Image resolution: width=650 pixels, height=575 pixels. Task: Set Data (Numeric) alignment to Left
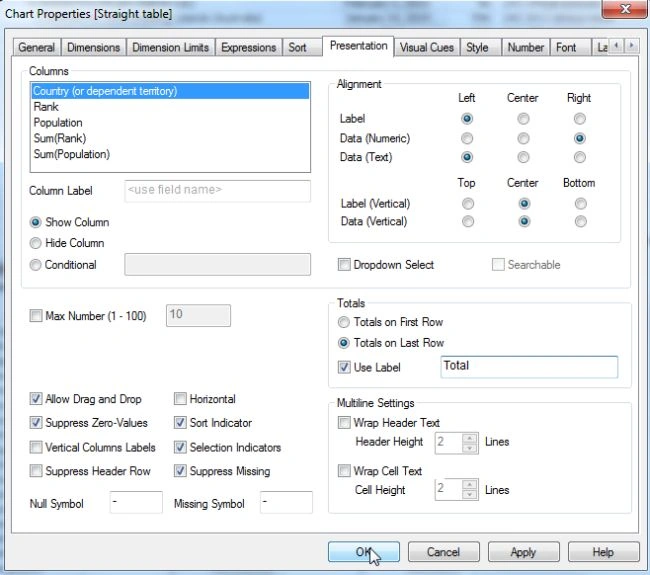click(x=467, y=138)
